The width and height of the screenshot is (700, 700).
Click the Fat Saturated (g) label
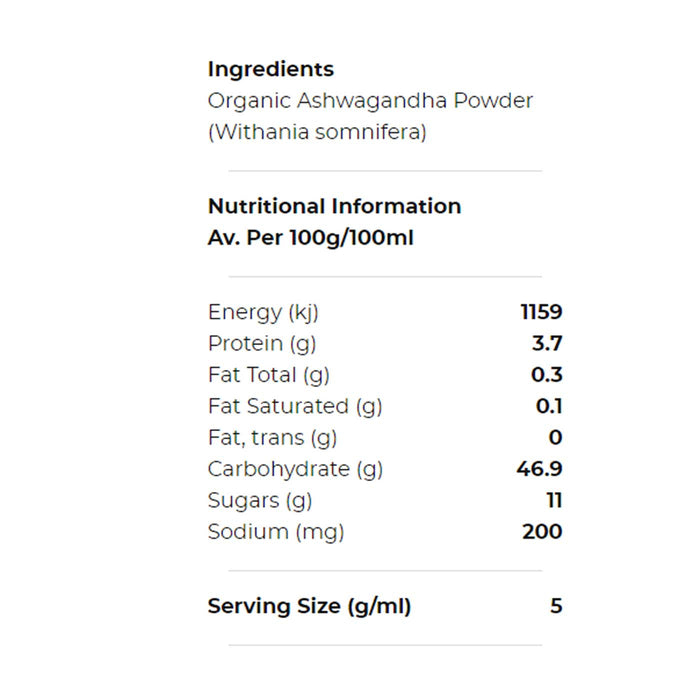[295, 406]
